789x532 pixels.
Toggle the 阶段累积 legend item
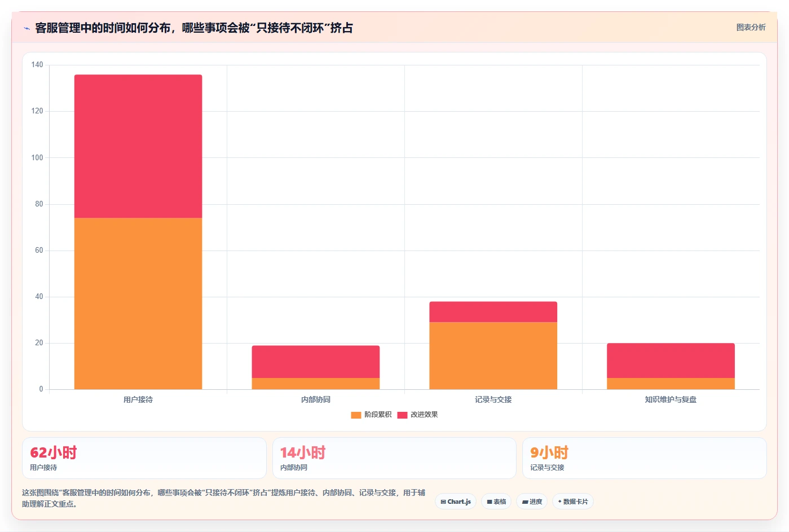371,415
